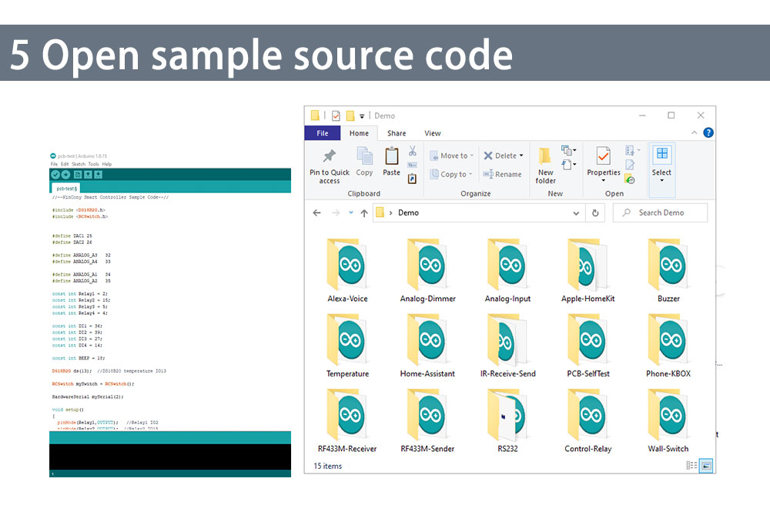770x532 pixels.
Task: Click the Arduino New sketch icon
Action: point(78,175)
